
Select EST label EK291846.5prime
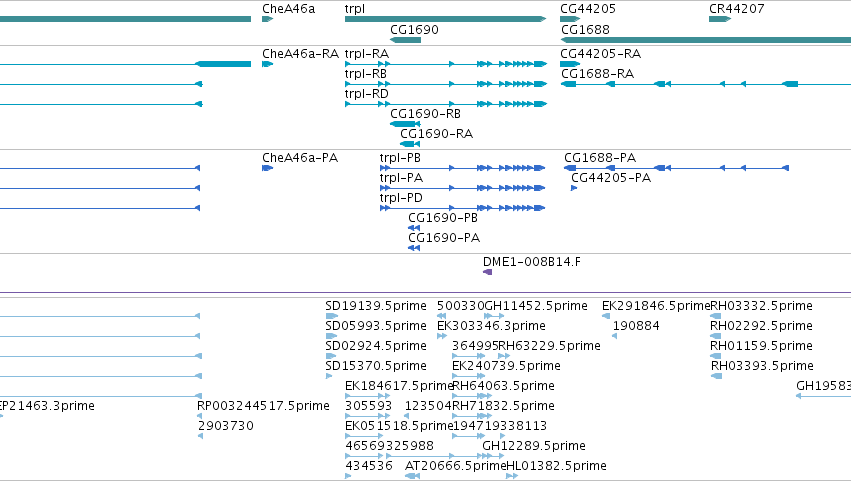[656, 306]
